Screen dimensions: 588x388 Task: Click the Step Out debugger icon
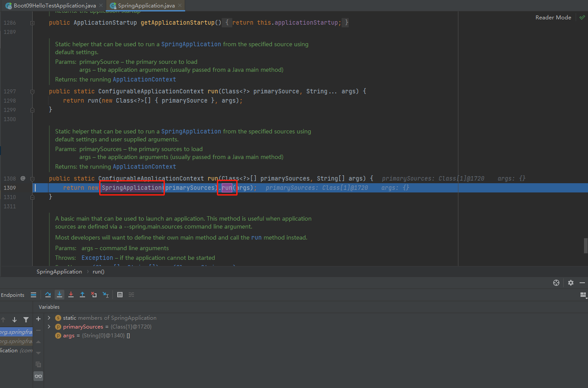pyautogui.click(x=82, y=295)
